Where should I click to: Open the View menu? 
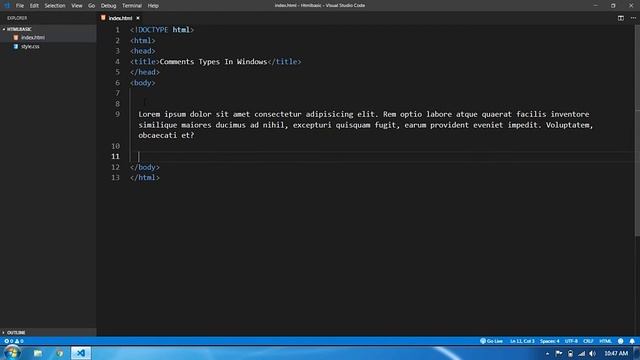(x=77, y=6)
